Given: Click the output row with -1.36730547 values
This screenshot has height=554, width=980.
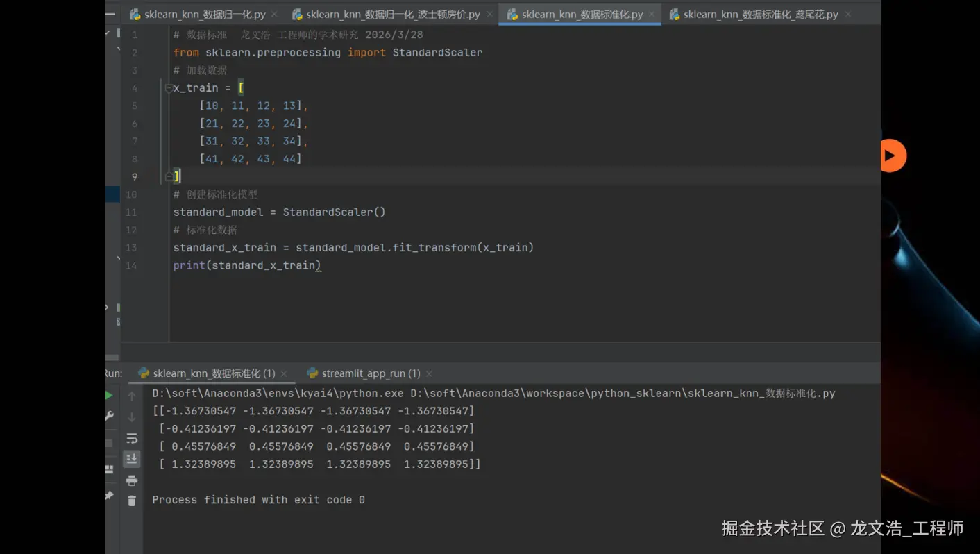Looking at the screenshot, I should pyautogui.click(x=314, y=411).
